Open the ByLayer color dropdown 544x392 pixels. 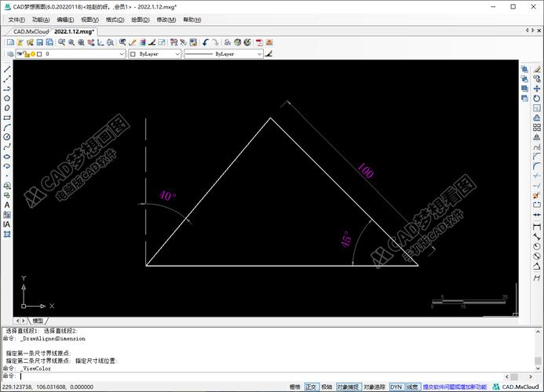177,55
